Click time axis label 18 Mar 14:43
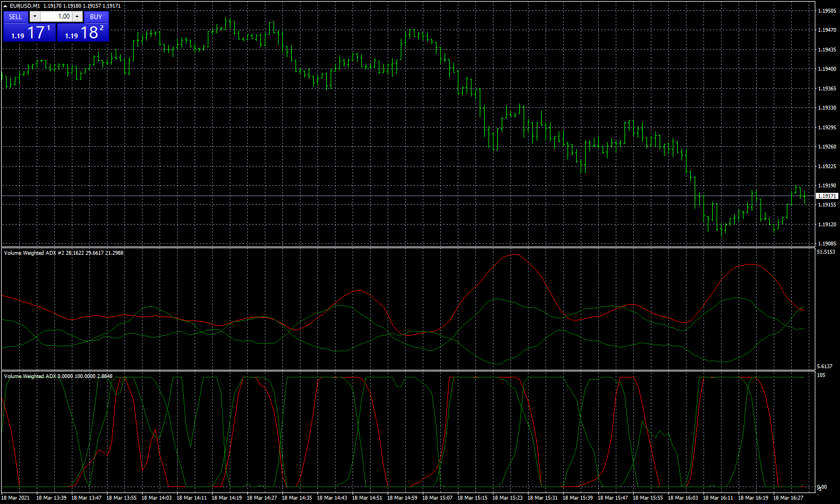 (x=332, y=498)
